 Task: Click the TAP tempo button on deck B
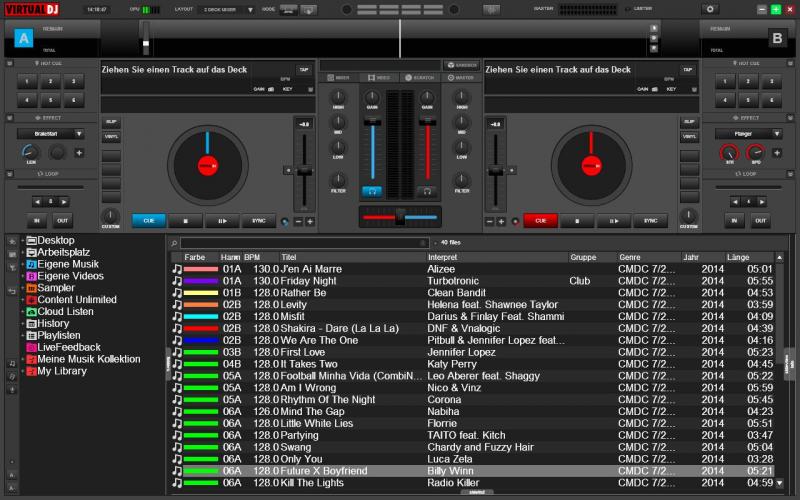pos(688,70)
